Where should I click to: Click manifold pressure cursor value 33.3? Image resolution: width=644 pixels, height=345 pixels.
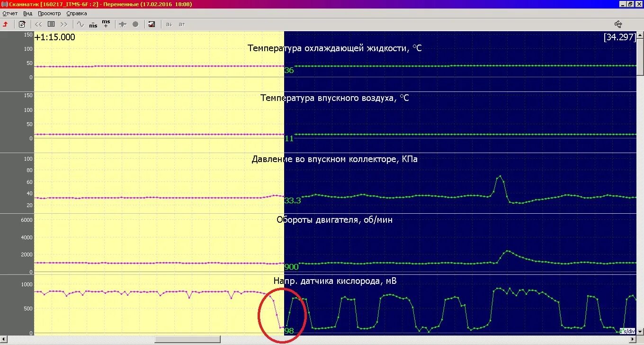293,200
